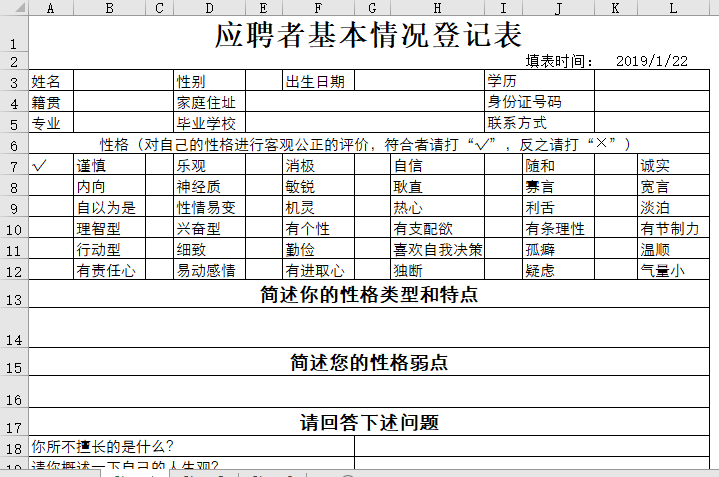
Task: Click the blank cell next to 身份证号码
Action: pos(656,102)
